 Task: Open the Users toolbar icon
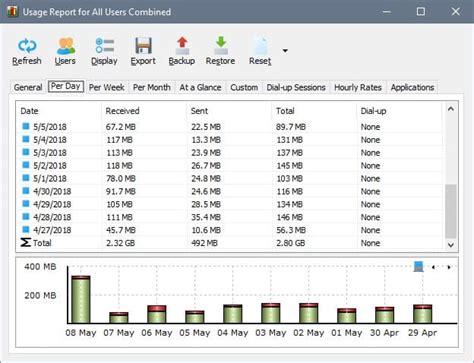(x=66, y=46)
